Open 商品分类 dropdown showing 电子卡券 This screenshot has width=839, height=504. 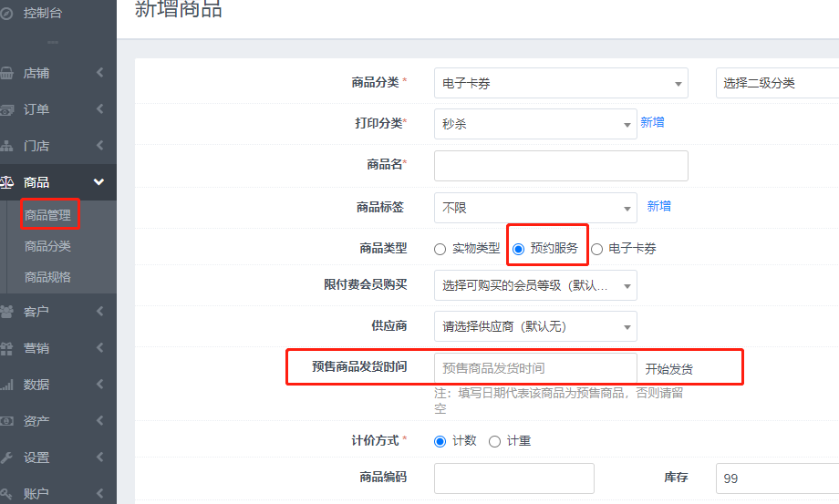pyautogui.click(x=561, y=83)
